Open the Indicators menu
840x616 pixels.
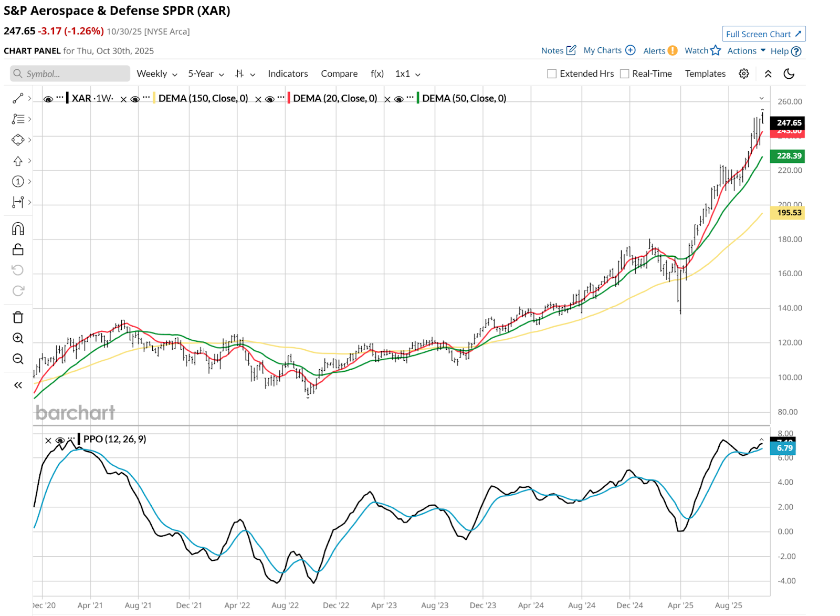(288, 74)
